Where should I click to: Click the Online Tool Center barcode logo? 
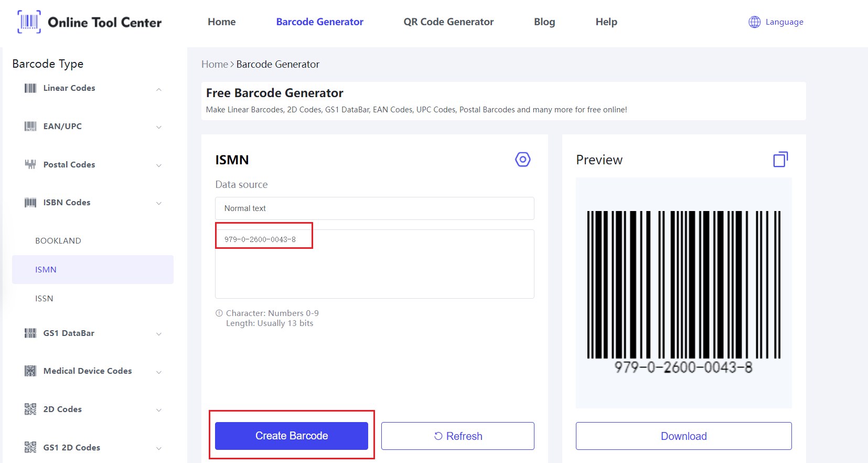click(29, 22)
